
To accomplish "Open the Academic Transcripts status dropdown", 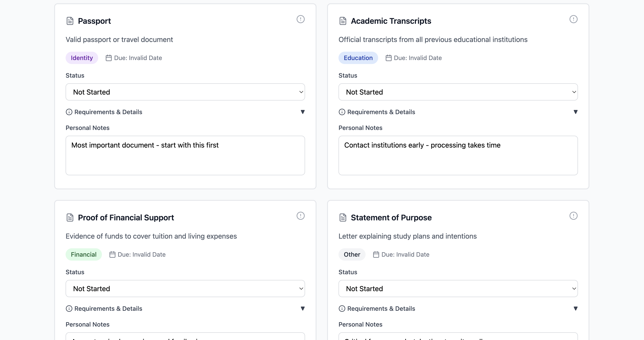I will point(458,92).
